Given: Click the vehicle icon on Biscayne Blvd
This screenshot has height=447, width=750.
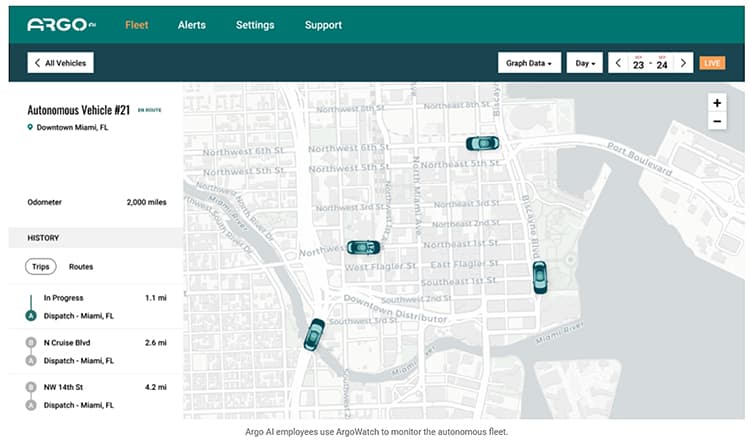Looking at the screenshot, I should click(x=540, y=277).
